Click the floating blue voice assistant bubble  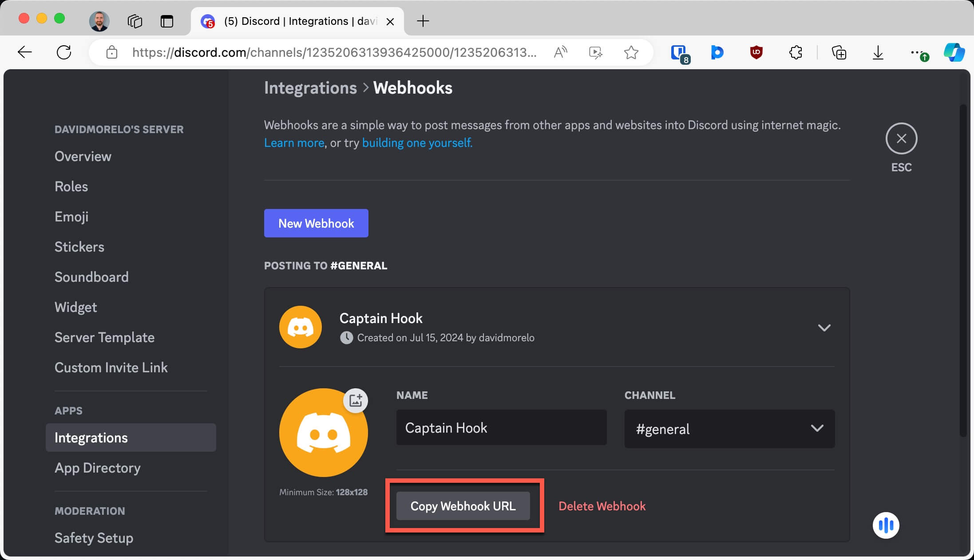pyautogui.click(x=886, y=525)
